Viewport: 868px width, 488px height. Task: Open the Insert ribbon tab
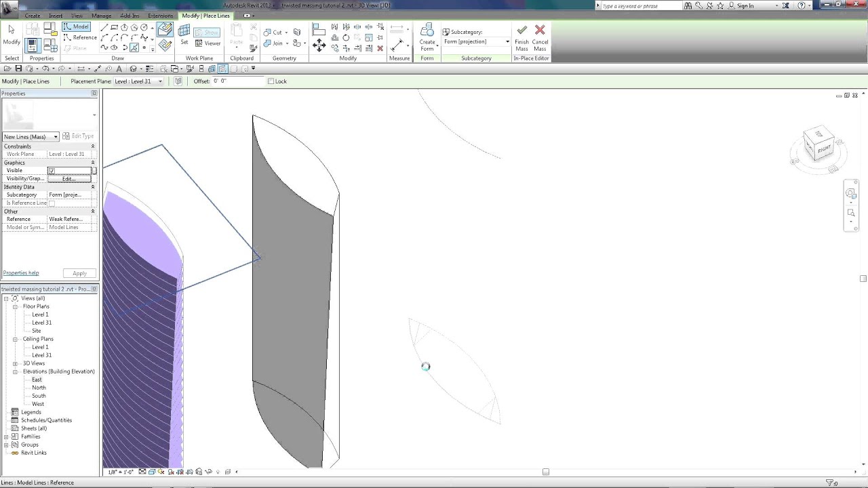(56, 16)
